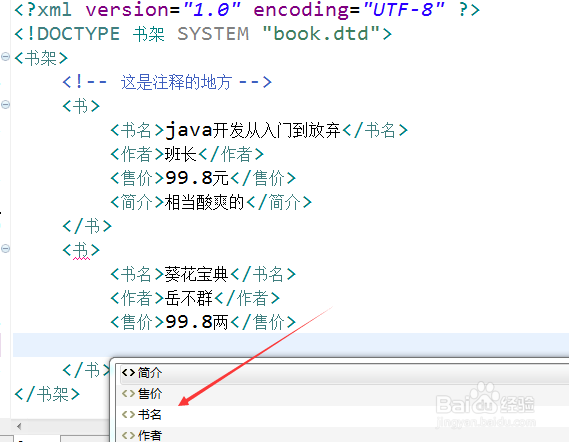Click the SYSTEM keyword in DOCTYPE

pos(213,34)
